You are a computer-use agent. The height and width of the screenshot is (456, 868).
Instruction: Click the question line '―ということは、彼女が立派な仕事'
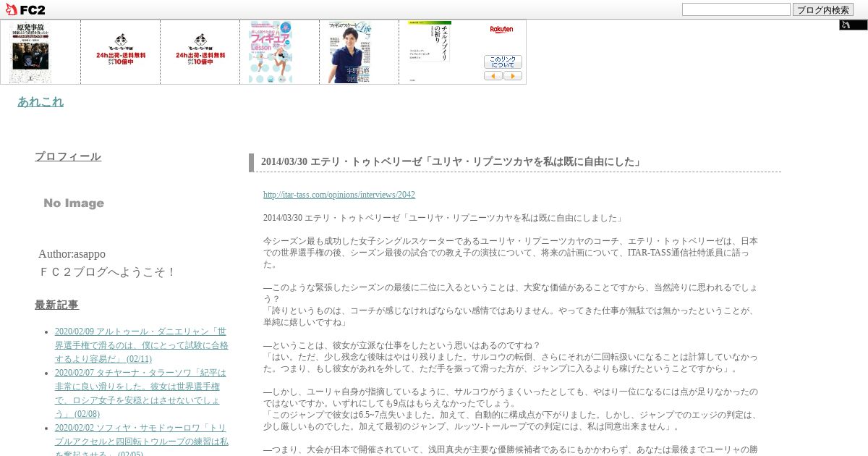(401, 345)
